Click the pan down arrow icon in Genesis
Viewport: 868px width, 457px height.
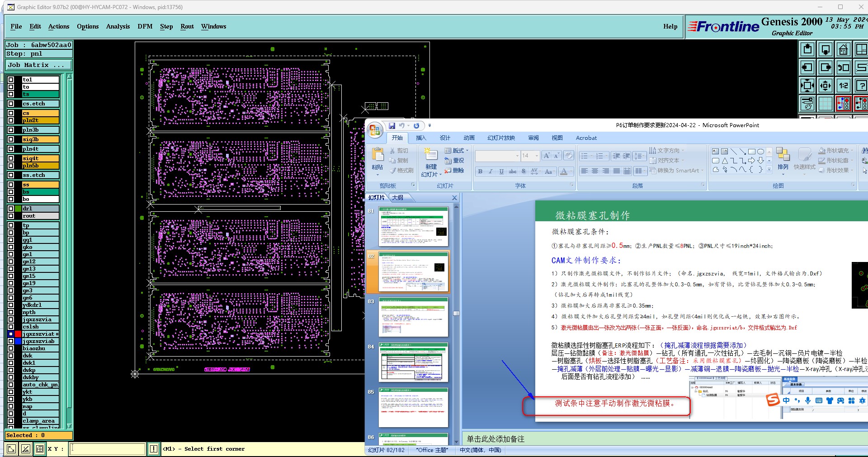click(x=826, y=49)
